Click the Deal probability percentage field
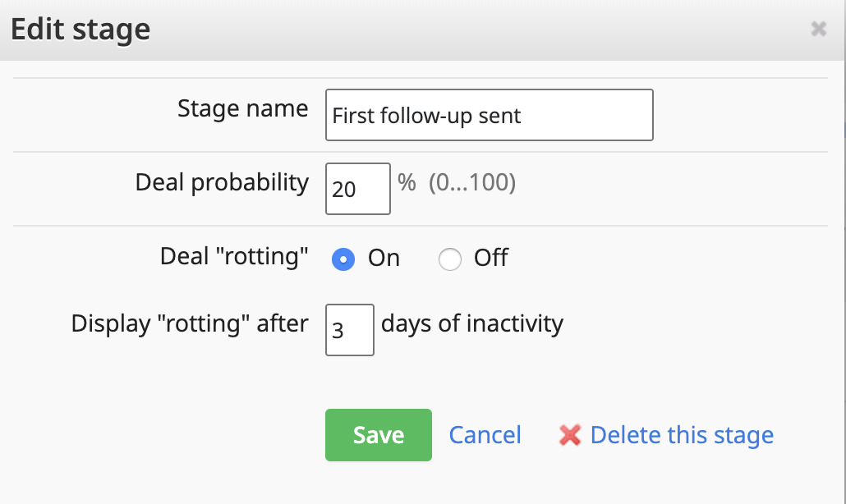The height and width of the screenshot is (504, 846). pyautogui.click(x=358, y=189)
